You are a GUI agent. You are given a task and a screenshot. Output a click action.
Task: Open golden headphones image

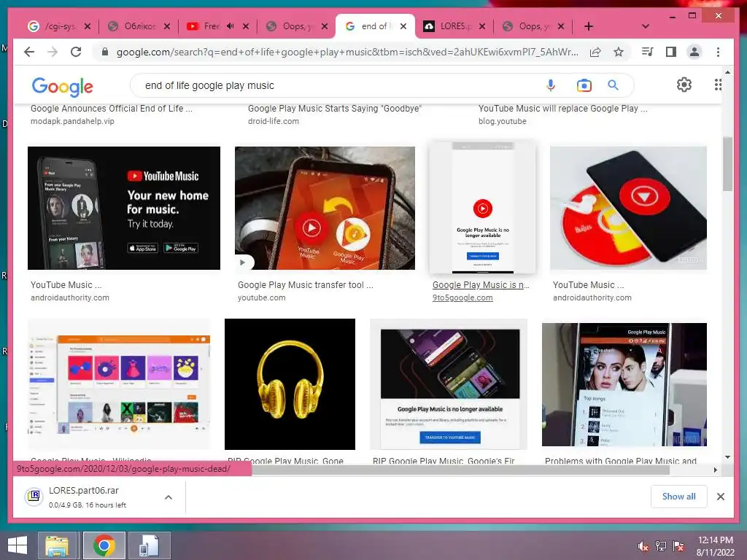click(290, 384)
